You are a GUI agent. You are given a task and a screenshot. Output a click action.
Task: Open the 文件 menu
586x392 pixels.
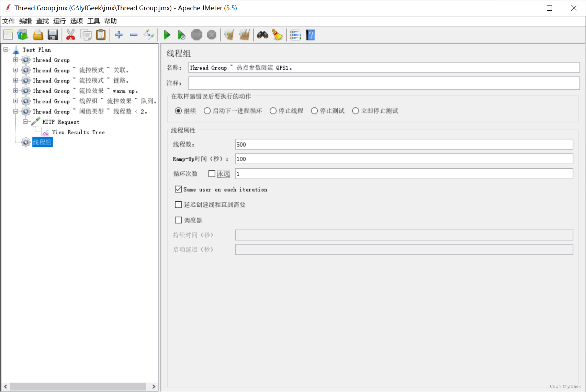click(x=9, y=21)
